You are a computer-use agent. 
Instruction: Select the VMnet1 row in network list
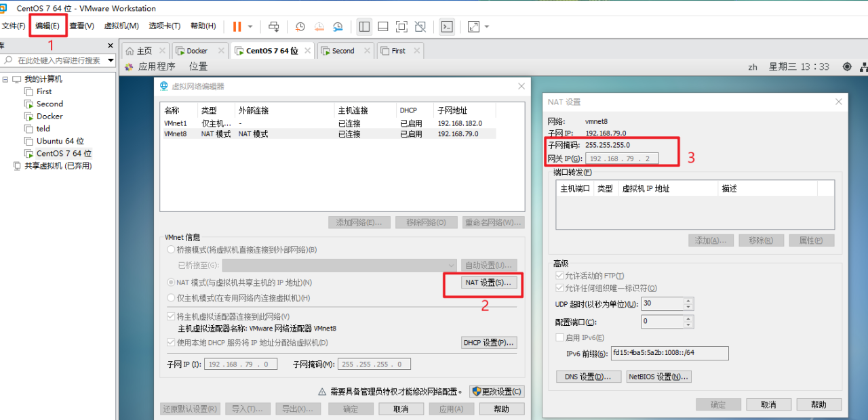click(330, 124)
